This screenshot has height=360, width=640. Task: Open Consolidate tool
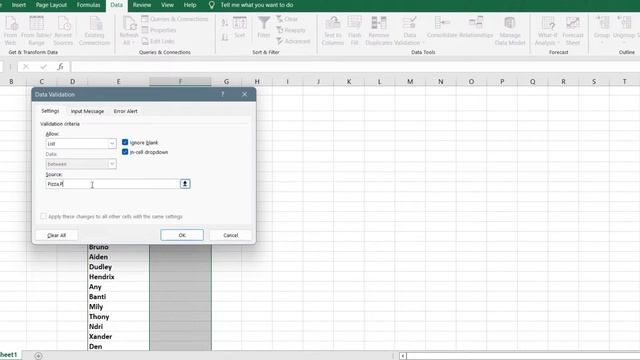(442, 28)
